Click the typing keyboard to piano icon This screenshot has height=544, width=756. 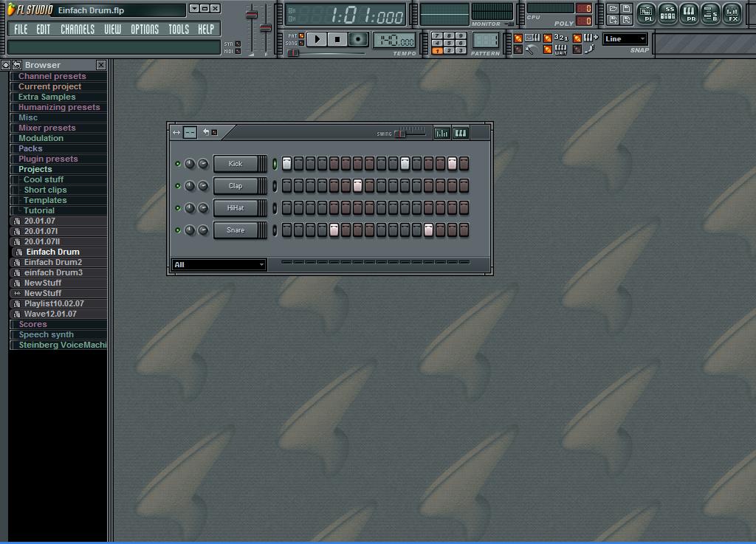click(533, 38)
